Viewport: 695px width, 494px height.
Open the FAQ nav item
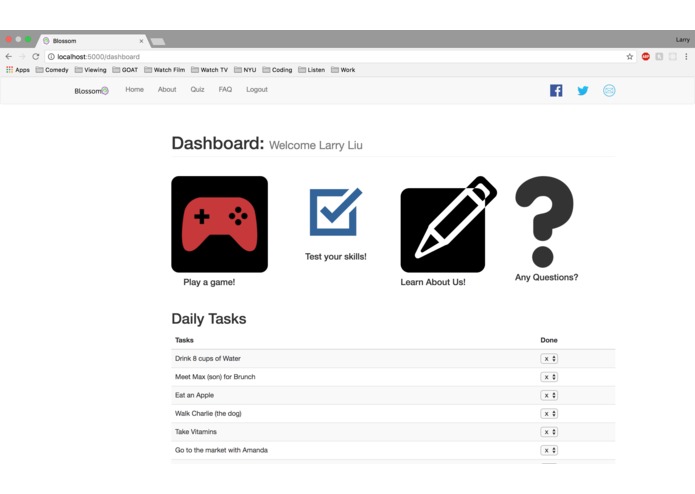pos(225,89)
